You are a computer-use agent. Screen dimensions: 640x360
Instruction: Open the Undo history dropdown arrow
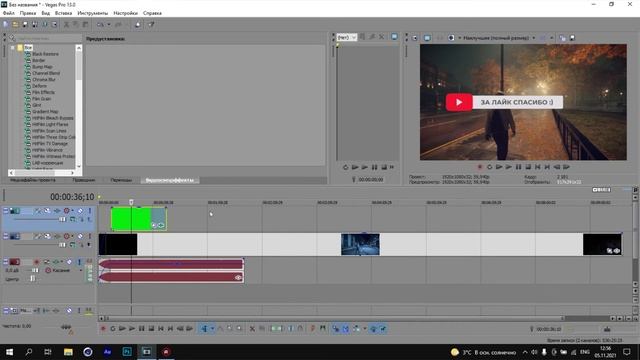point(109,24)
